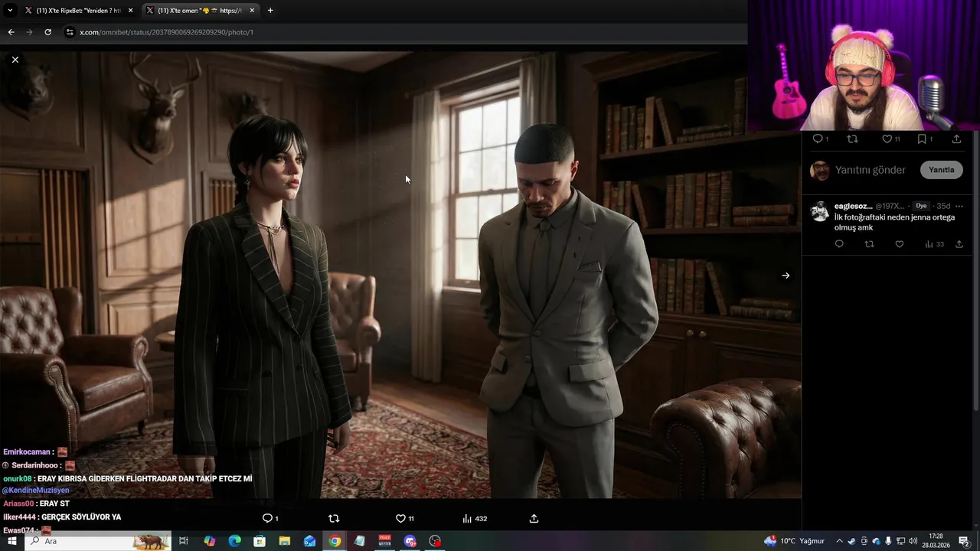Like eaglesoz's comment

pyautogui.click(x=900, y=244)
